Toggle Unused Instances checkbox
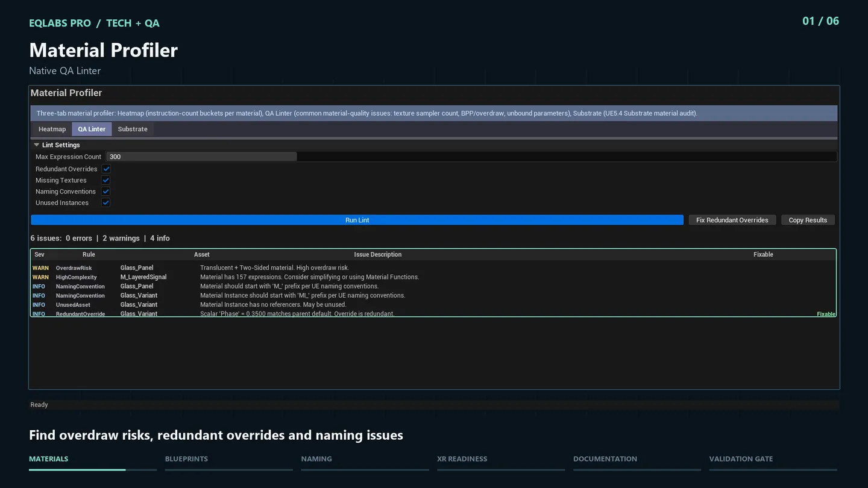This screenshot has height=488, width=868. pos(106,203)
